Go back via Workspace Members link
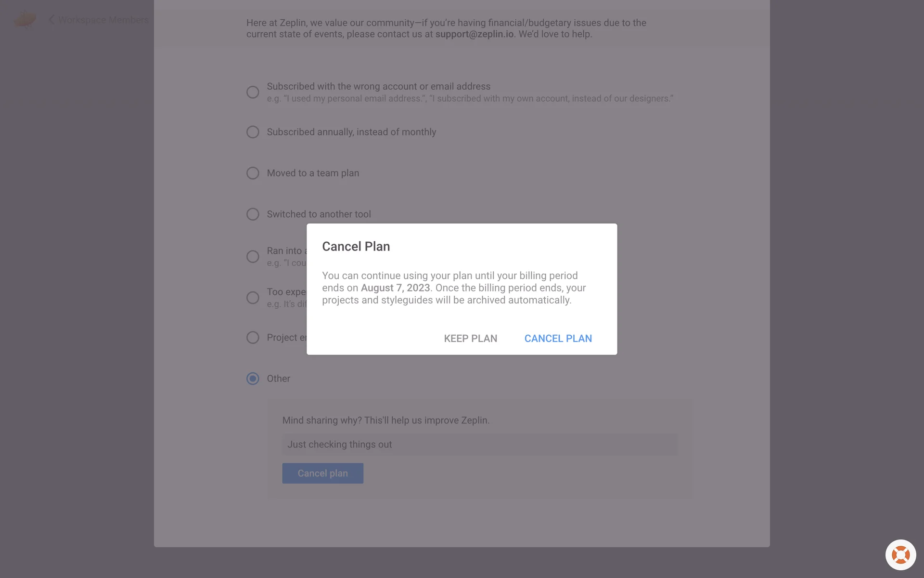Image resolution: width=924 pixels, height=578 pixels. (103, 20)
